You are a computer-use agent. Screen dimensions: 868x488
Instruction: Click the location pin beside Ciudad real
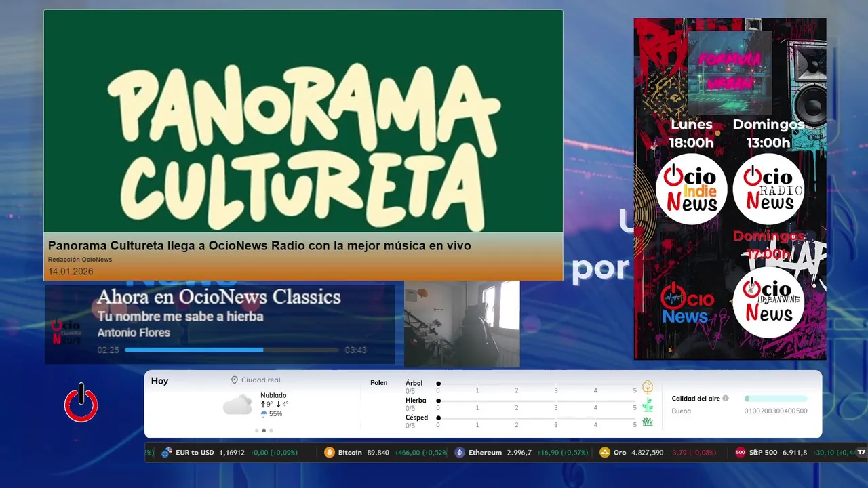coord(235,380)
